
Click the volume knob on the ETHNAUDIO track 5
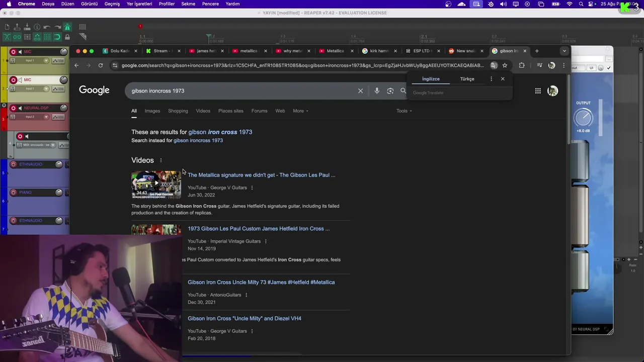(x=59, y=164)
